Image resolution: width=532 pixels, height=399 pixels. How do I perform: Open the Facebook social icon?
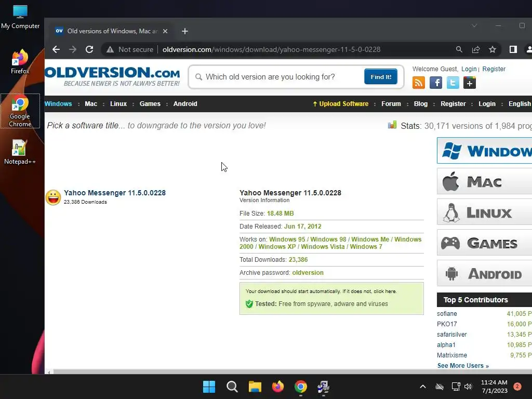click(436, 83)
